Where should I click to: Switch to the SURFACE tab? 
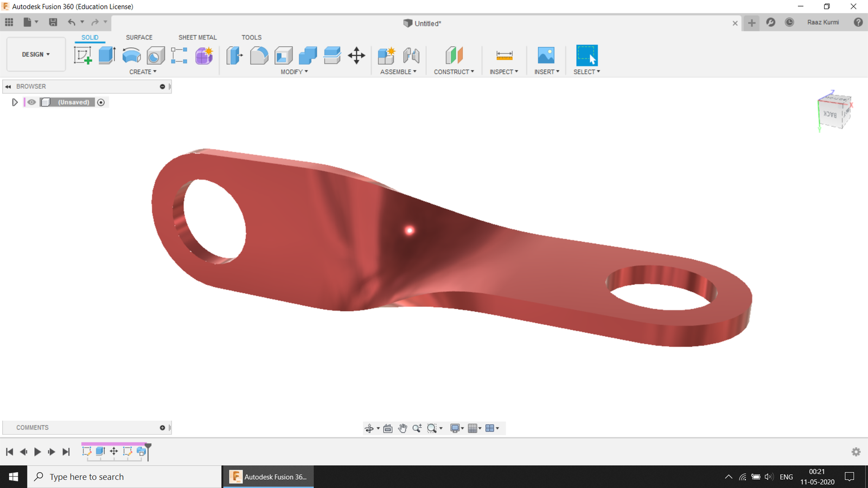pyautogui.click(x=139, y=37)
